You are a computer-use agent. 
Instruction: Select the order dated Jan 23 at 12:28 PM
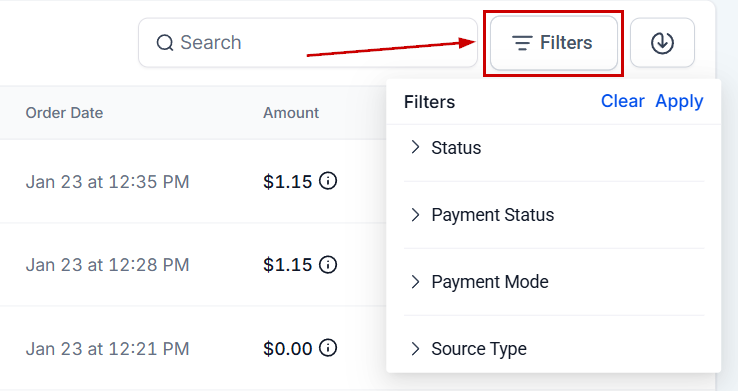(x=107, y=265)
